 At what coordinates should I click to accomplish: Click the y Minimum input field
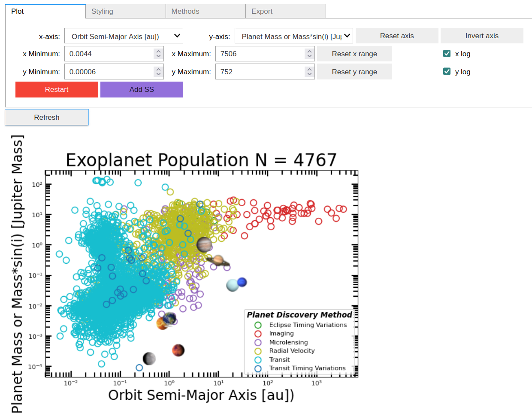click(110, 72)
